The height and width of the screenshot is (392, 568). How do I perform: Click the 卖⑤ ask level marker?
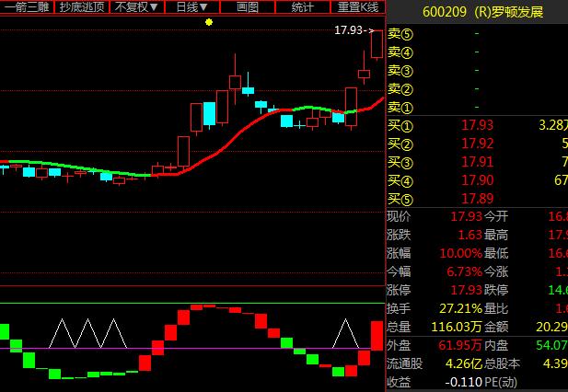click(400, 33)
